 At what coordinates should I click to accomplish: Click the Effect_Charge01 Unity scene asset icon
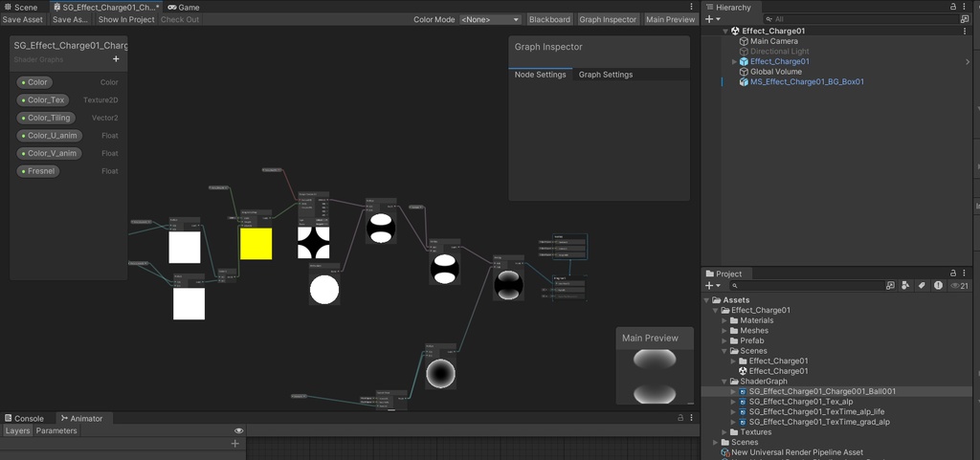pos(743,371)
